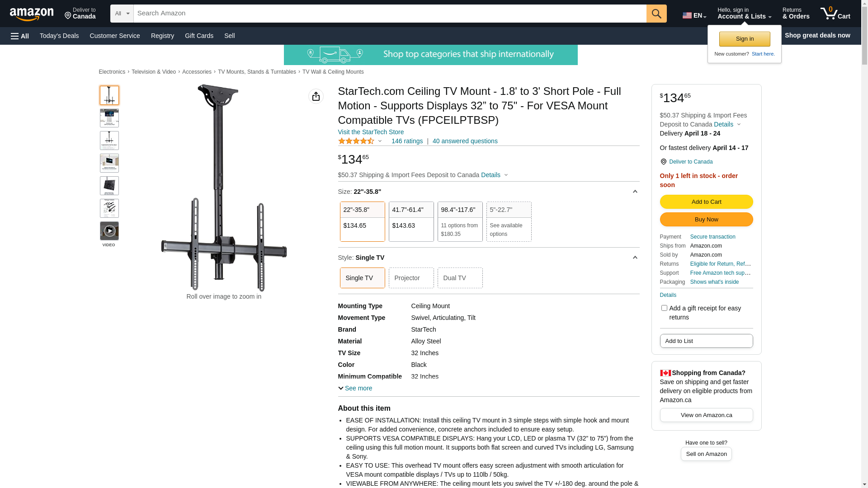
Task: Click the star rating icons
Action: [356, 141]
